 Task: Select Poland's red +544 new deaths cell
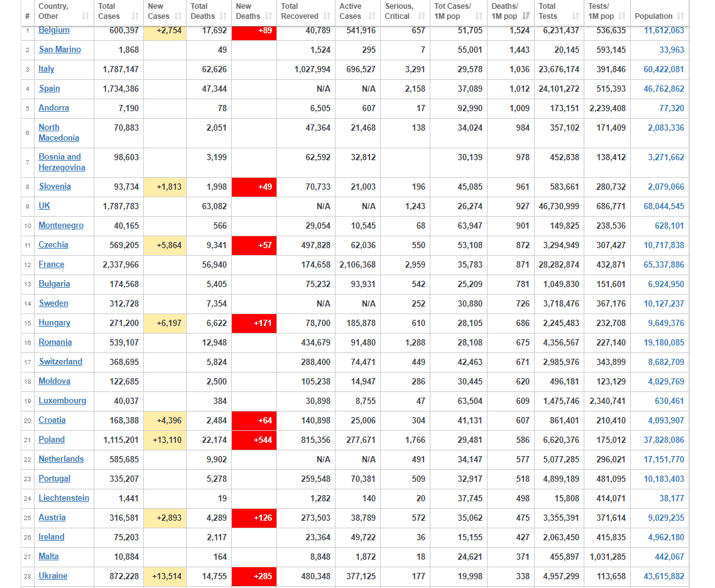pyautogui.click(x=254, y=440)
